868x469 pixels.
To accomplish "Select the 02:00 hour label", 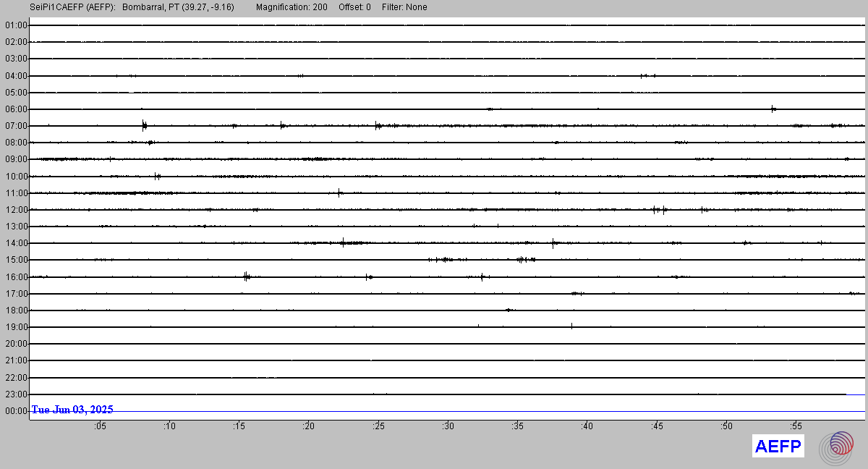I will 16,42.
